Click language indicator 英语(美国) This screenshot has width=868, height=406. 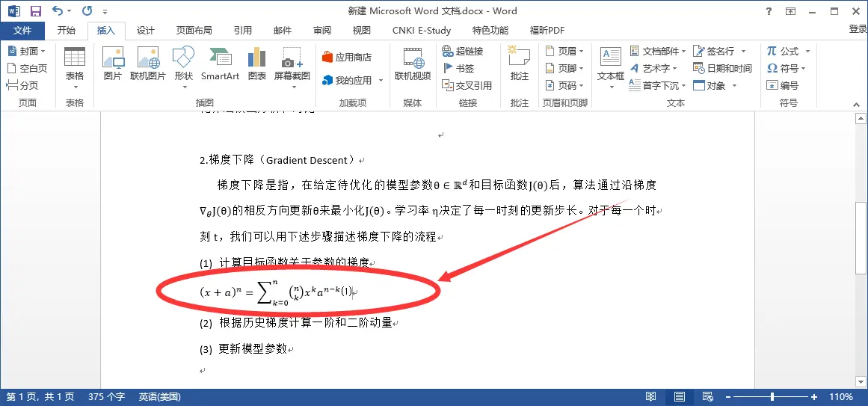(x=159, y=396)
